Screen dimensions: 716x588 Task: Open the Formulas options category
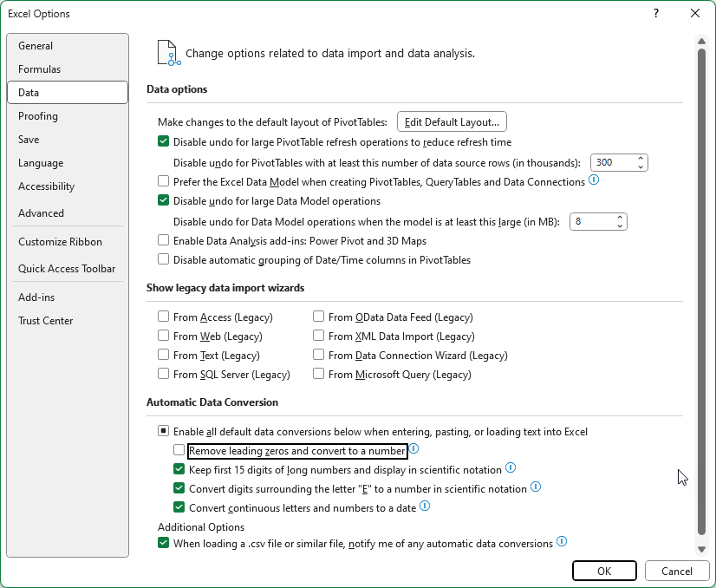click(x=40, y=69)
